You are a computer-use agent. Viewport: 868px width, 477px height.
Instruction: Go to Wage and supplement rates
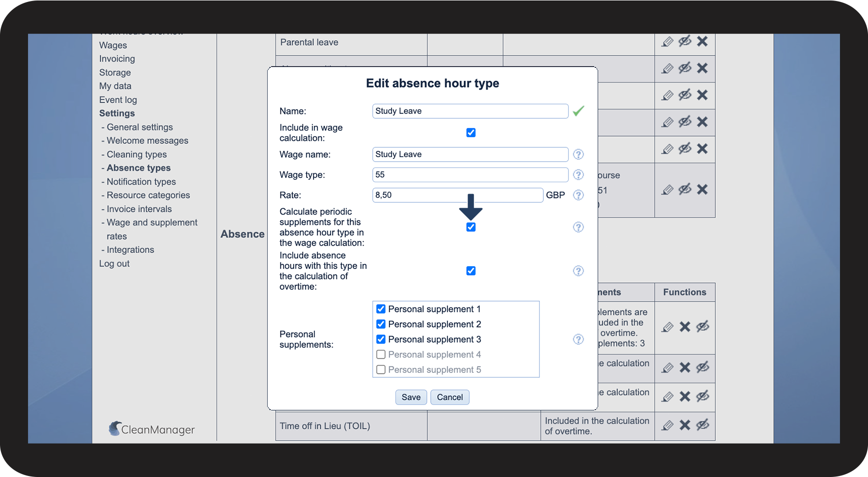click(152, 229)
